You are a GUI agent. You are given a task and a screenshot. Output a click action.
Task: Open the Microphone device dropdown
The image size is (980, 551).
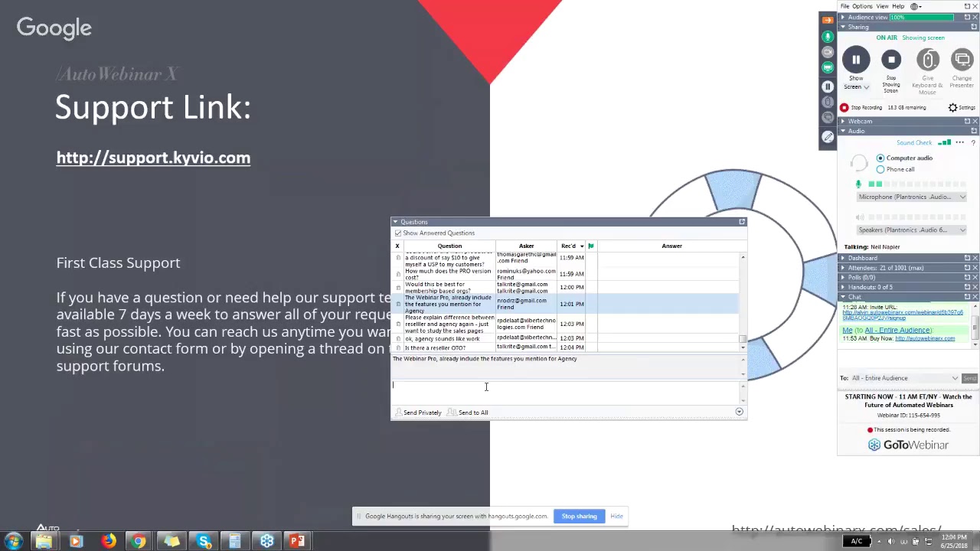[x=912, y=197]
